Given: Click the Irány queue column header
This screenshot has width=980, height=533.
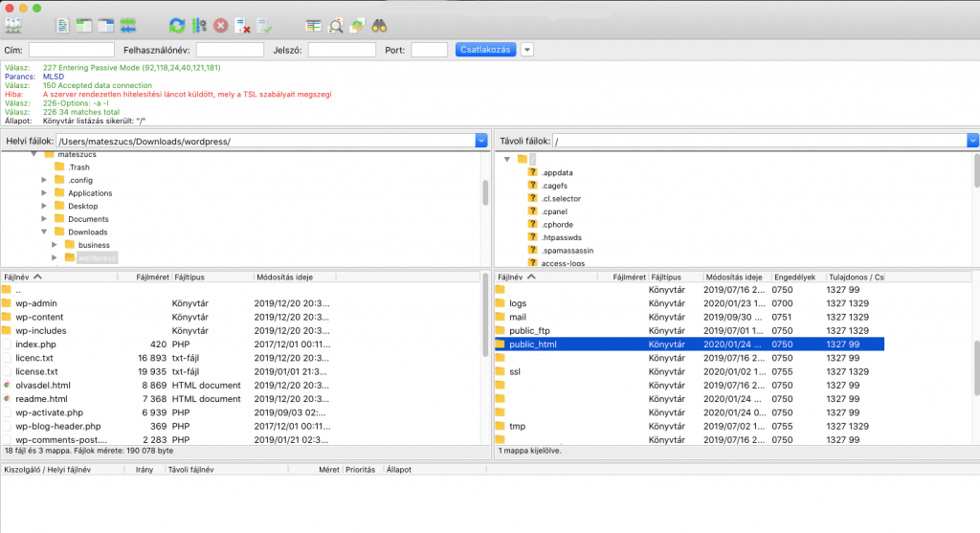Looking at the screenshot, I should click(145, 469).
